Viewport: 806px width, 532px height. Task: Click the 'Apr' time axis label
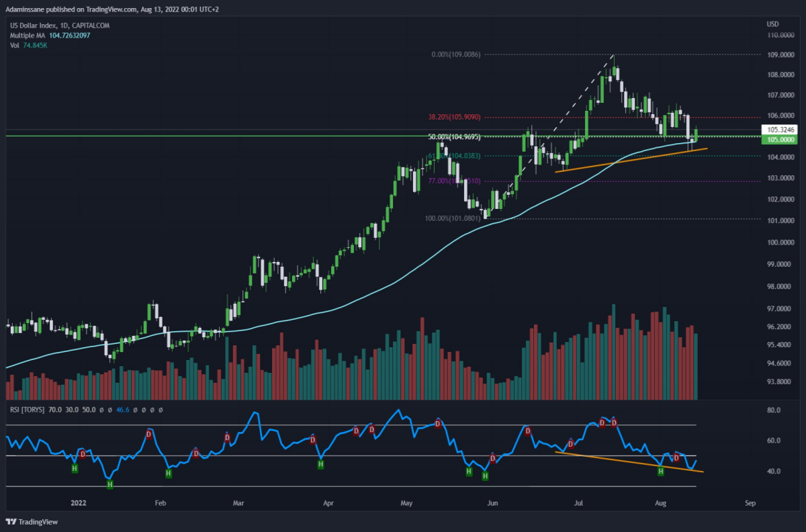coord(328,502)
